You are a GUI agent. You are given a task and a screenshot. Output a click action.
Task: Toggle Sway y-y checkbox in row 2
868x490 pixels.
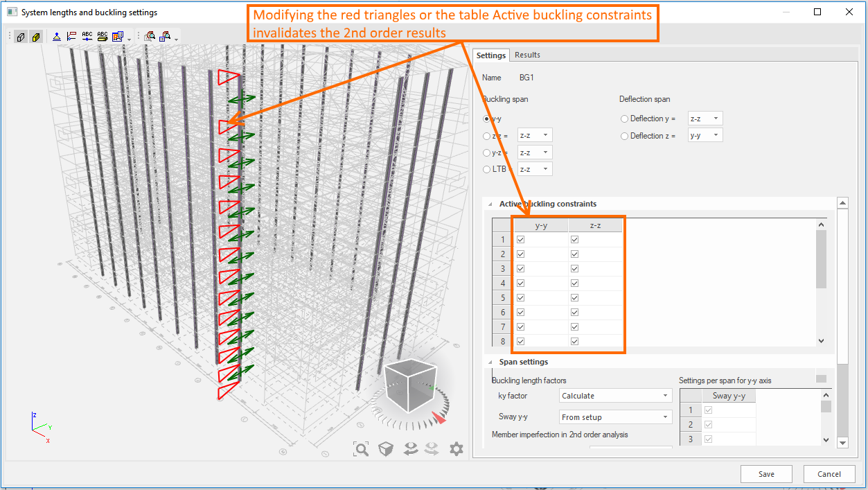tap(708, 425)
